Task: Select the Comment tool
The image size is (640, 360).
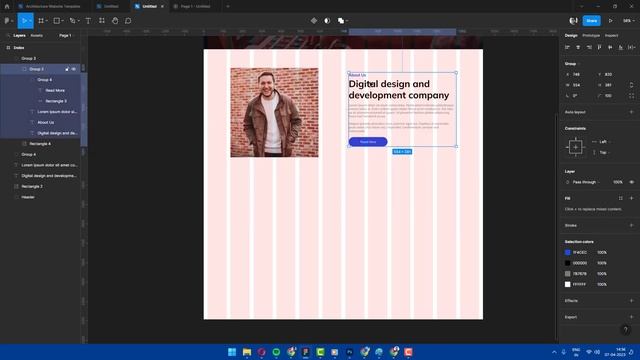Action: (128, 20)
